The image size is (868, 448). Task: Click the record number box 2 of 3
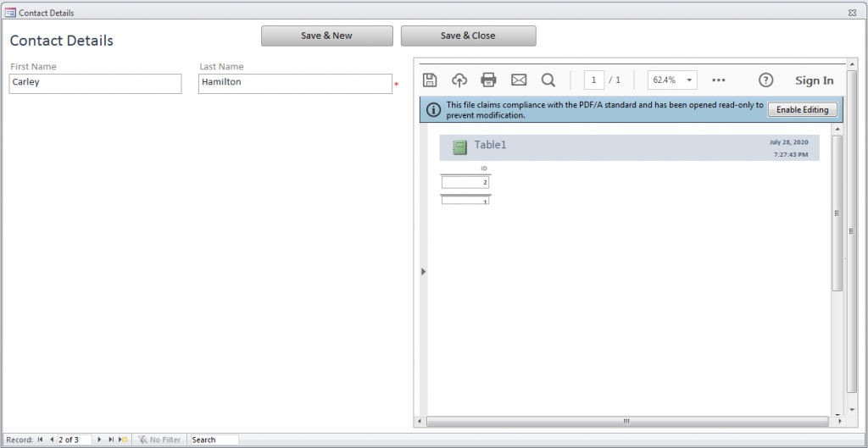pos(74,440)
